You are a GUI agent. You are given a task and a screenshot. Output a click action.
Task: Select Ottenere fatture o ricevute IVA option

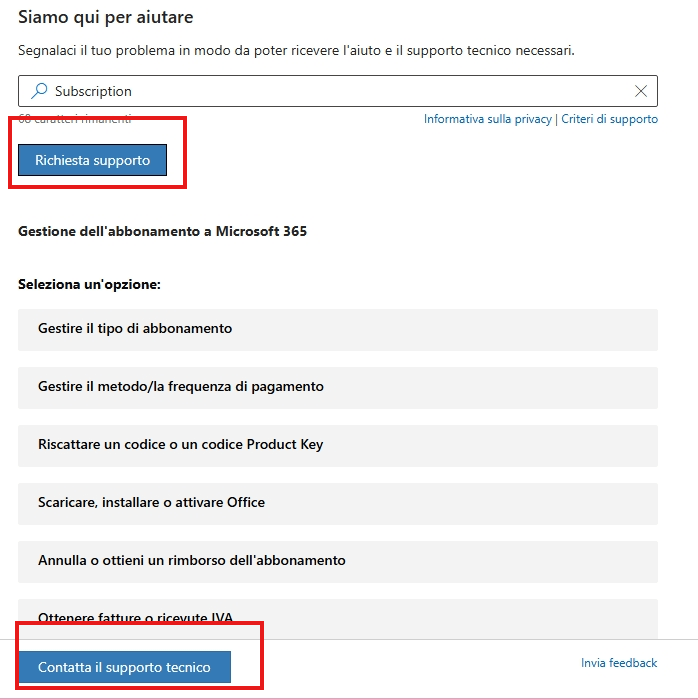point(338,619)
